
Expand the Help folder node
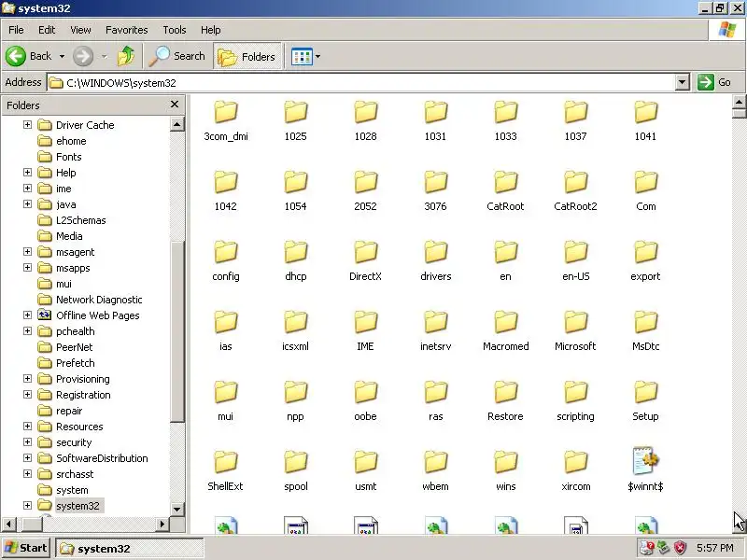tap(28, 173)
